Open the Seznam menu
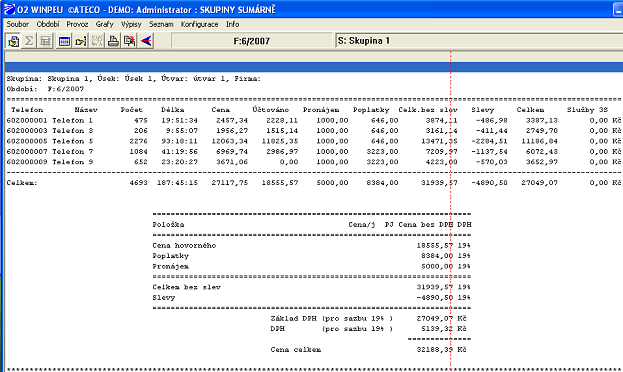This screenshot has width=623, height=372. click(x=161, y=24)
